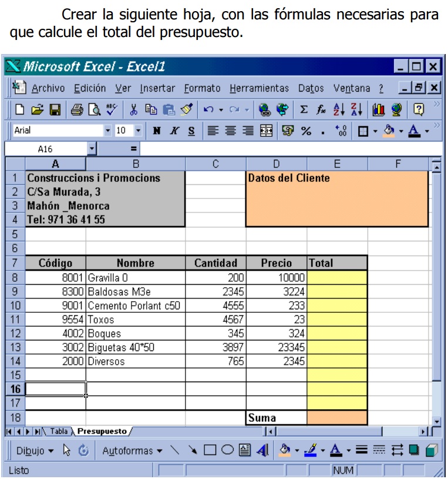This screenshot has height=479, width=448.
Task: Sort ascending with the A-Z icon
Action: pos(339,109)
